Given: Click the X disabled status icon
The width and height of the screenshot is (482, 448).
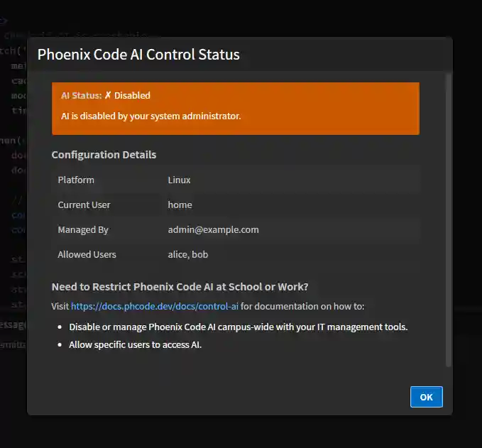Looking at the screenshot, I should (108, 95).
